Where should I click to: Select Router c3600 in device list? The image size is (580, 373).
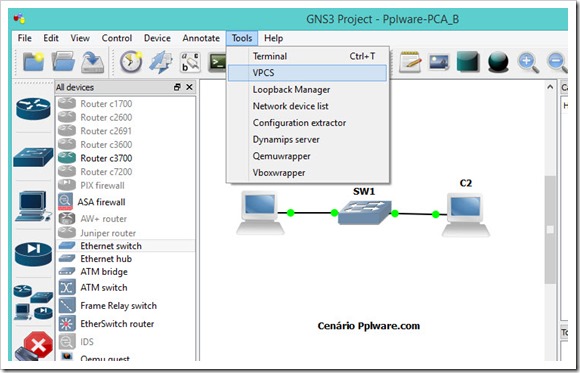[125, 145]
